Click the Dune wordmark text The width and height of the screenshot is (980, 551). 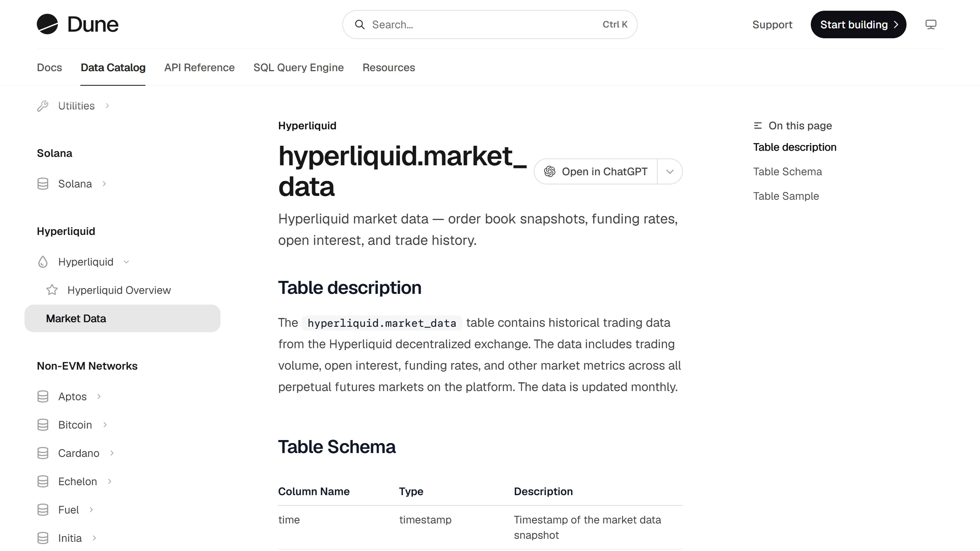(x=93, y=24)
